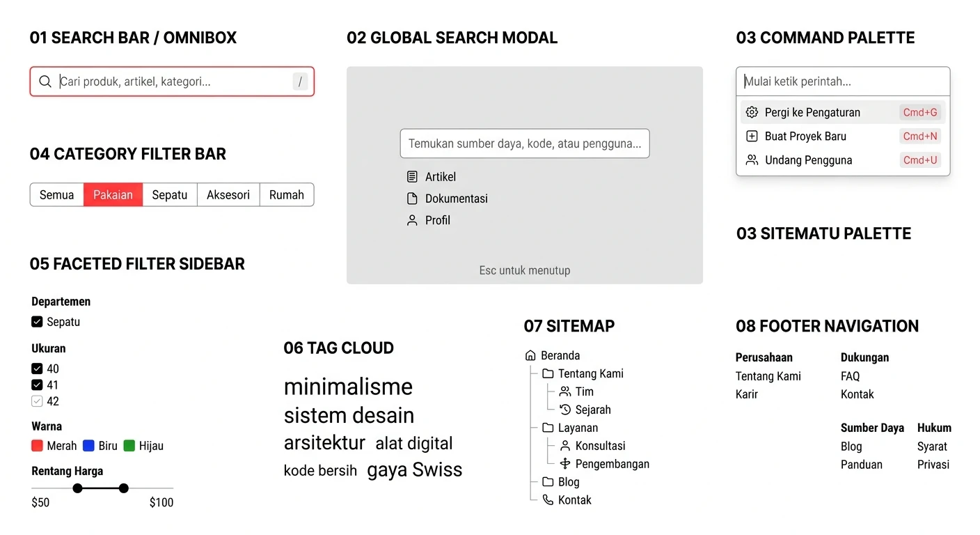The height and width of the screenshot is (535, 980).
Task: Click the Sejarah history clock icon
Action: [565, 410]
